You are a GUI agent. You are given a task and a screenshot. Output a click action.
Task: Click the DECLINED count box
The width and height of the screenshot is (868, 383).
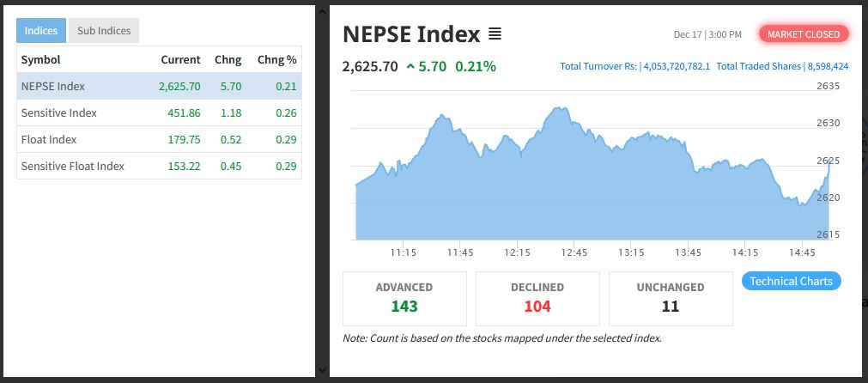pos(537,298)
